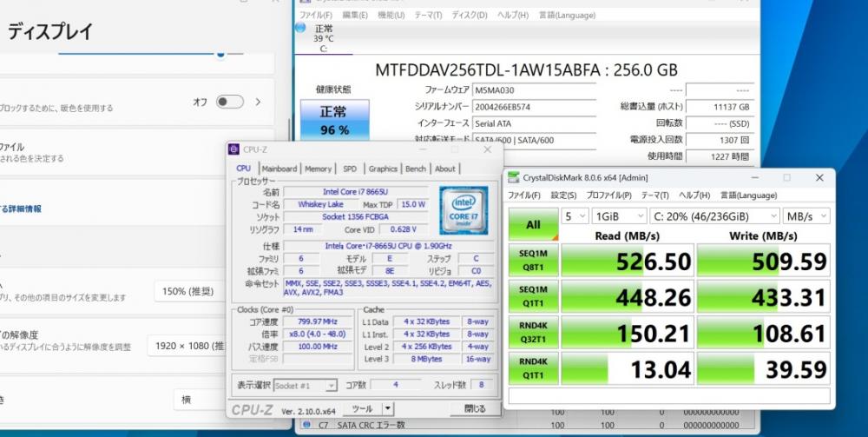Click the CPU-Z app icon in title bar
The width and height of the screenshot is (868, 437).
click(x=233, y=149)
